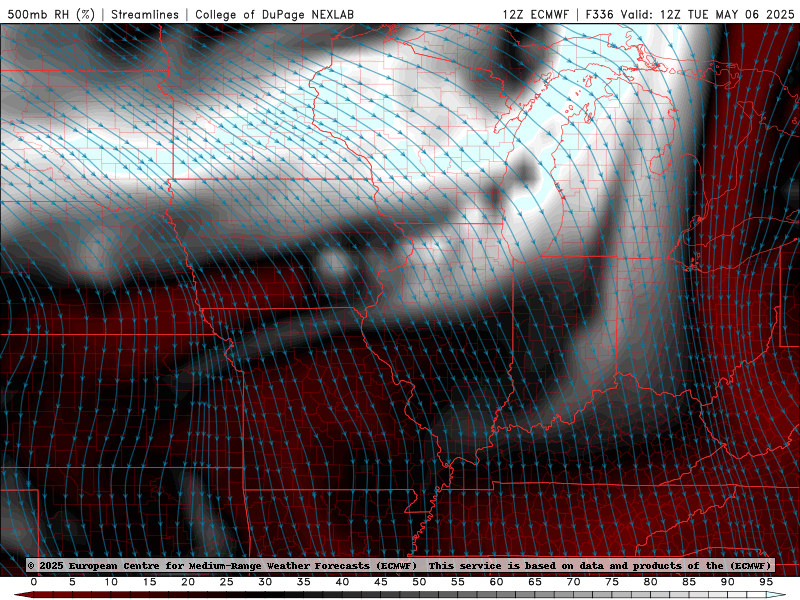Click the dark red low-humidity colorbar end
Viewport: 800px width, 600px height.
tap(23, 595)
